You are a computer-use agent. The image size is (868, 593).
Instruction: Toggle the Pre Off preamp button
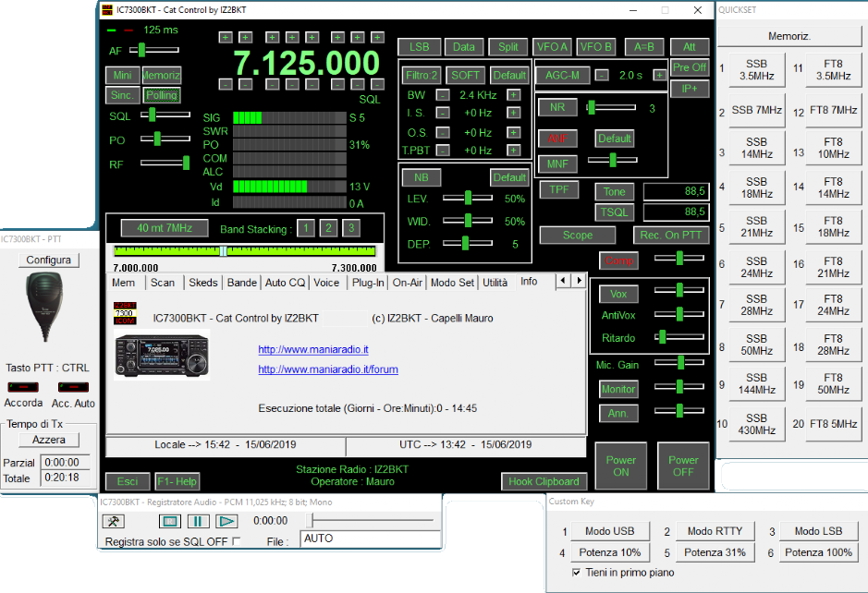click(x=690, y=67)
